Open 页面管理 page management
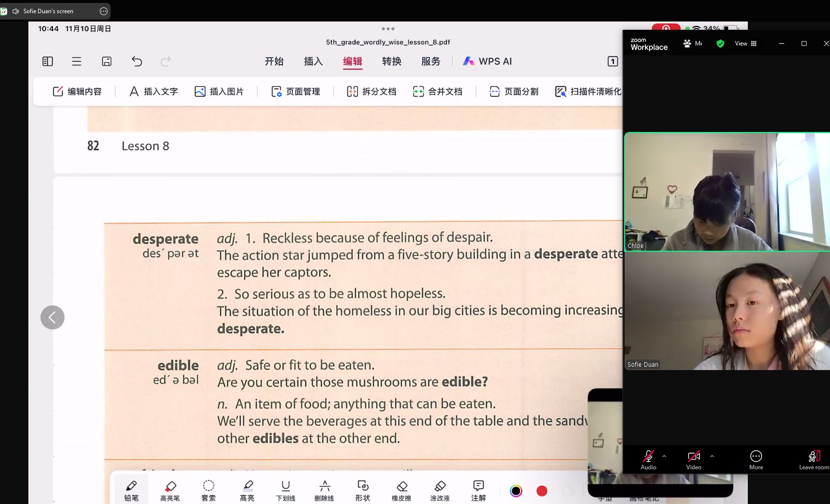Viewport: 830px width, 504px height. click(296, 91)
